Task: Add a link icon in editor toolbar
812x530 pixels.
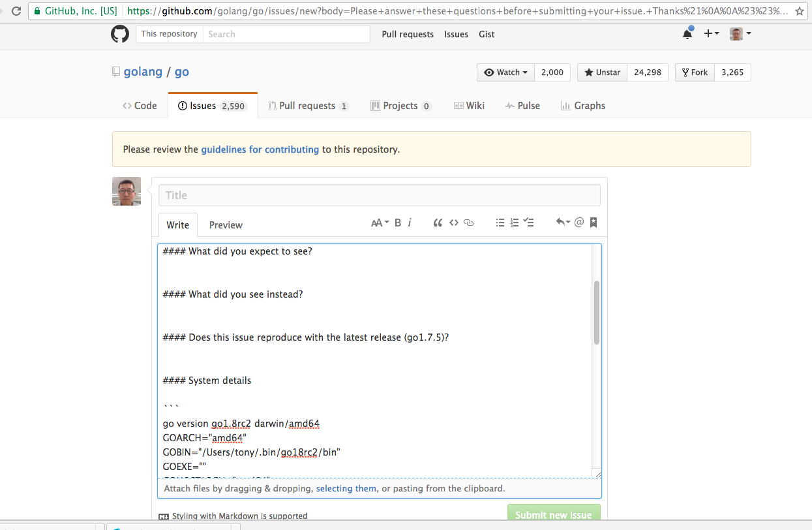Action: click(468, 223)
